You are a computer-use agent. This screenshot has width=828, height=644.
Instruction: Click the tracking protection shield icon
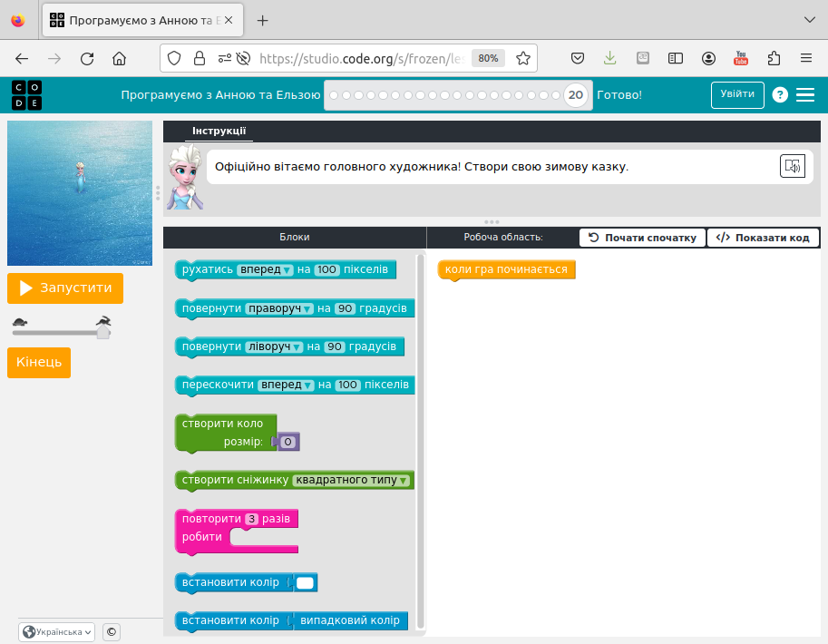click(174, 58)
